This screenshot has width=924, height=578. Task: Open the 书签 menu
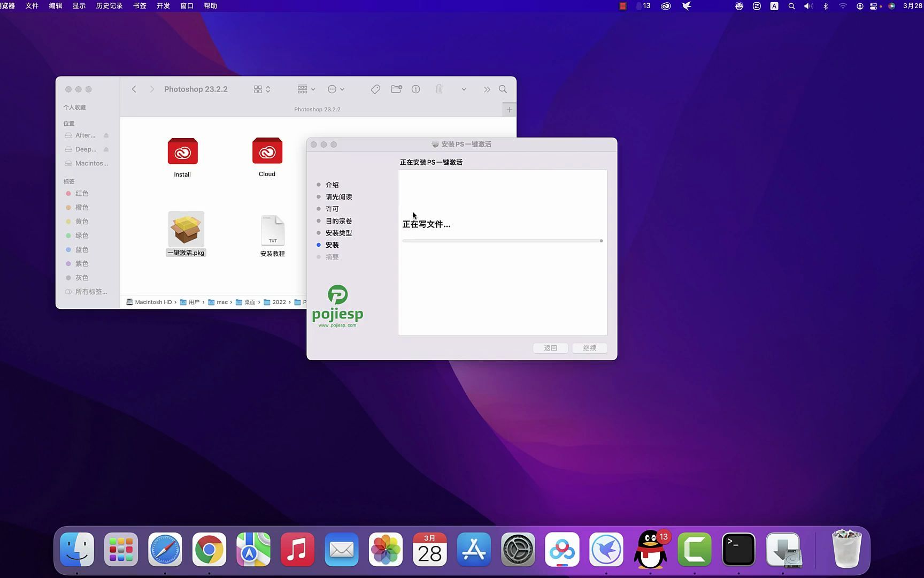pyautogui.click(x=140, y=6)
